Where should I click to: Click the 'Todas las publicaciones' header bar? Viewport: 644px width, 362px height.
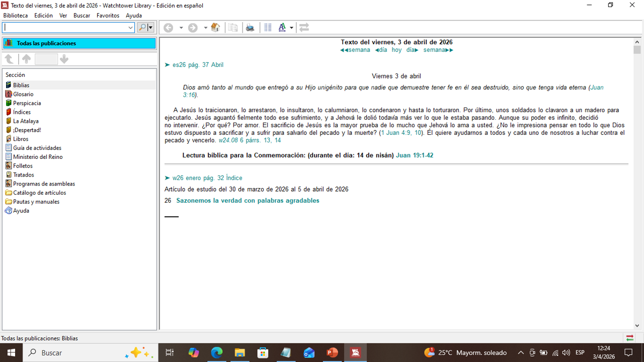[79, 43]
